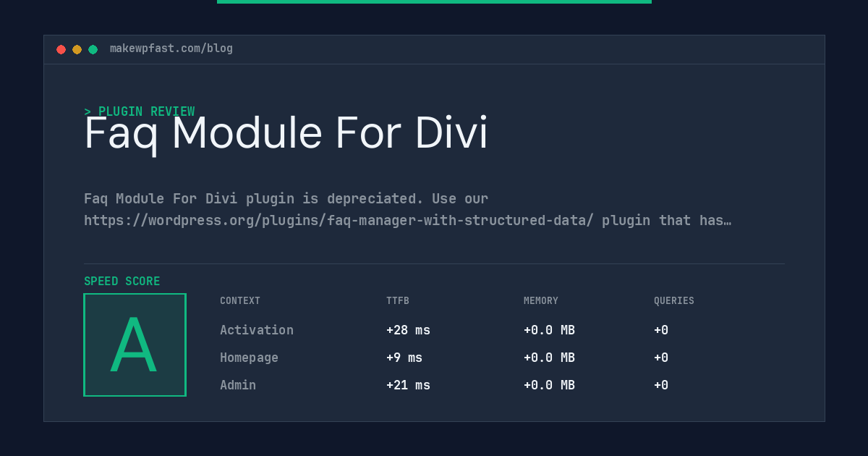Click the 'plugin is depreciated' description line
Screen dimensions: 868x456
pyautogui.click(x=286, y=198)
